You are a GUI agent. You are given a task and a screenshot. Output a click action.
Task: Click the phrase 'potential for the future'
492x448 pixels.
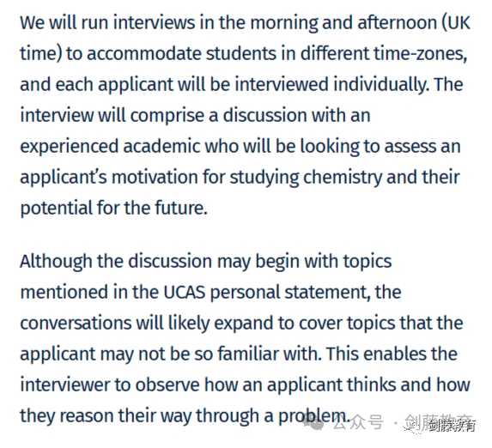coord(112,209)
